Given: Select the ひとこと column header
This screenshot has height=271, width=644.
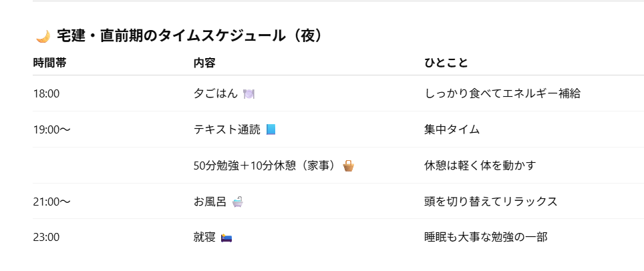Looking at the screenshot, I should click(446, 63).
